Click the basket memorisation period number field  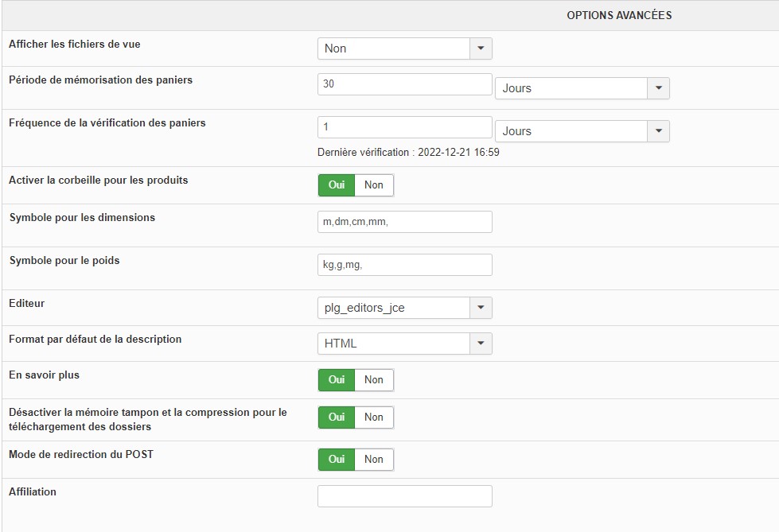click(404, 83)
